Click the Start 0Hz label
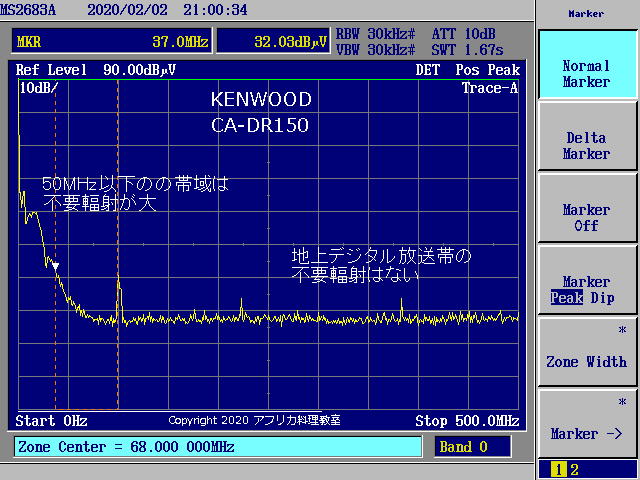This screenshot has width=640, height=480. (x=51, y=420)
